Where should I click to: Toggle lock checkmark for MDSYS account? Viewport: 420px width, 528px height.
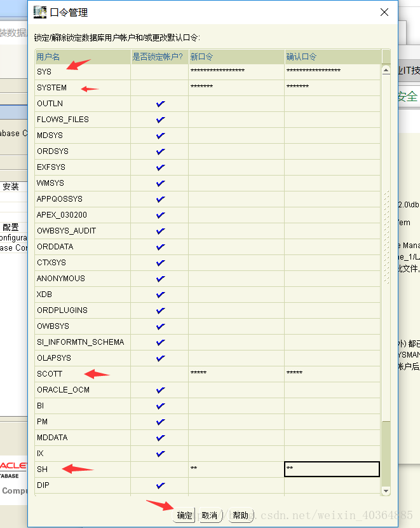click(x=160, y=135)
